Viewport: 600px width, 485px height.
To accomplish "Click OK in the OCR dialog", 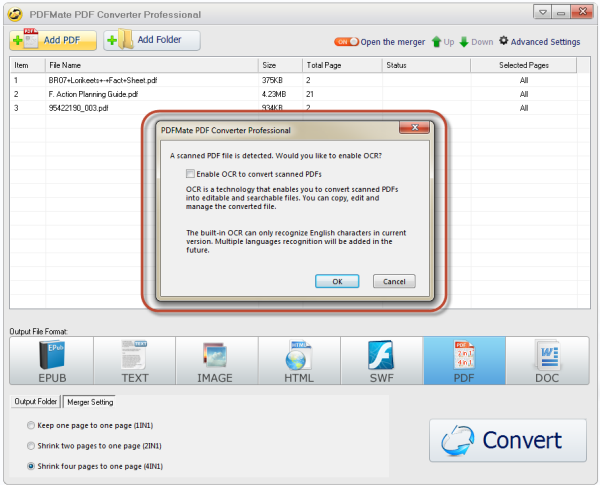I will pyautogui.click(x=337, y=281).
